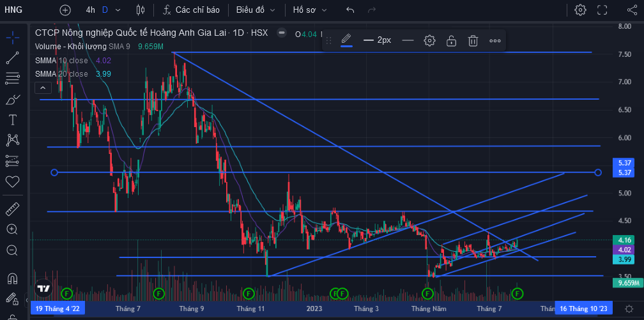This screenshot has width=644, height=320.
Task: Click the F event marker above Tháng Năm
Action: pyautogui.click(x=428, y=293)
